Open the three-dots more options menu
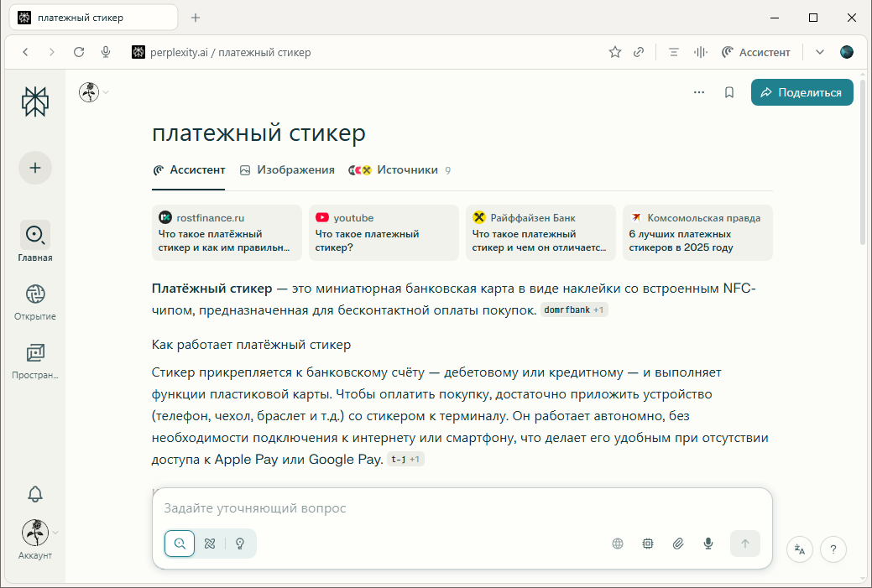This screenshot has width=872, height=588. pyautogui.click(x=699, y=92)
